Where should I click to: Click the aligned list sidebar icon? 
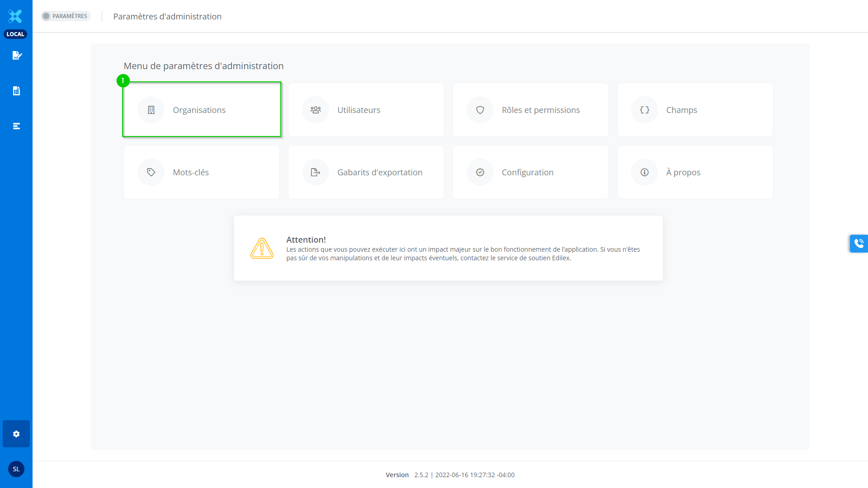pyautogui.click(x=16, y=126)
